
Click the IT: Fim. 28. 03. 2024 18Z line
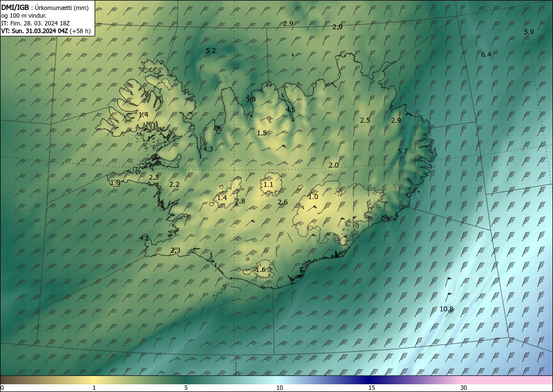click(35, 23)
